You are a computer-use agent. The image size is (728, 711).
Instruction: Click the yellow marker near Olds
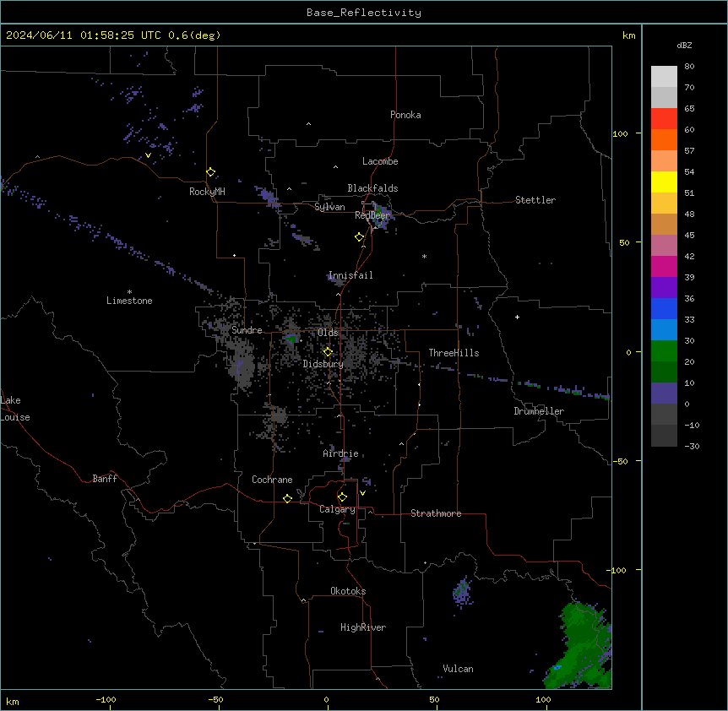[x=328, y=352]
